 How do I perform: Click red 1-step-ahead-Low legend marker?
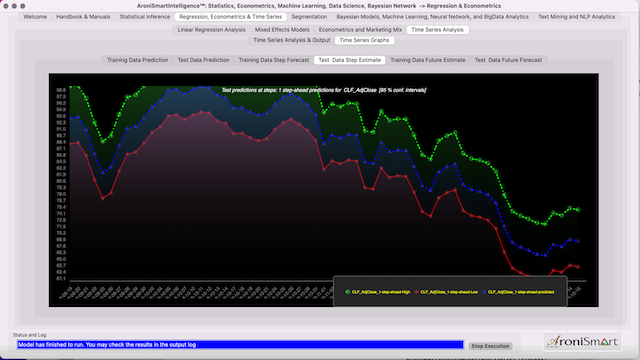pyautogui.click(x=416, y=292)
